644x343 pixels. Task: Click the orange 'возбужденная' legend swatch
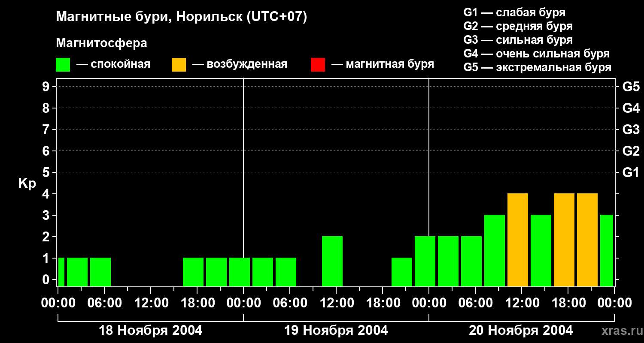tap(179, 65)
